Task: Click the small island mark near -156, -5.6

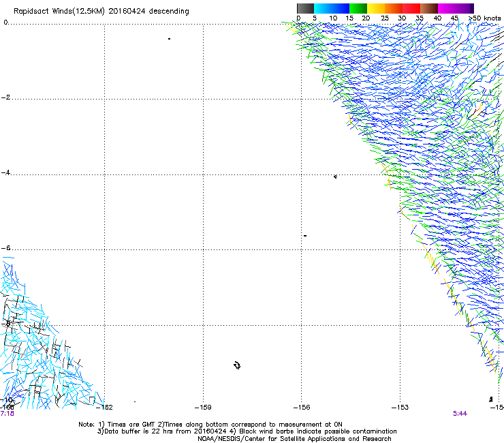Action: click(x=305, y=236)
